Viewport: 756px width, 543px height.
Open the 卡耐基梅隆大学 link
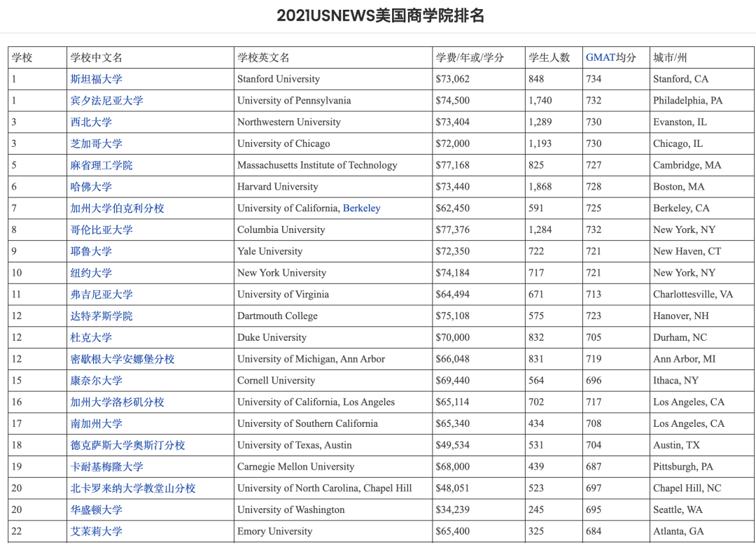(106, 467)
